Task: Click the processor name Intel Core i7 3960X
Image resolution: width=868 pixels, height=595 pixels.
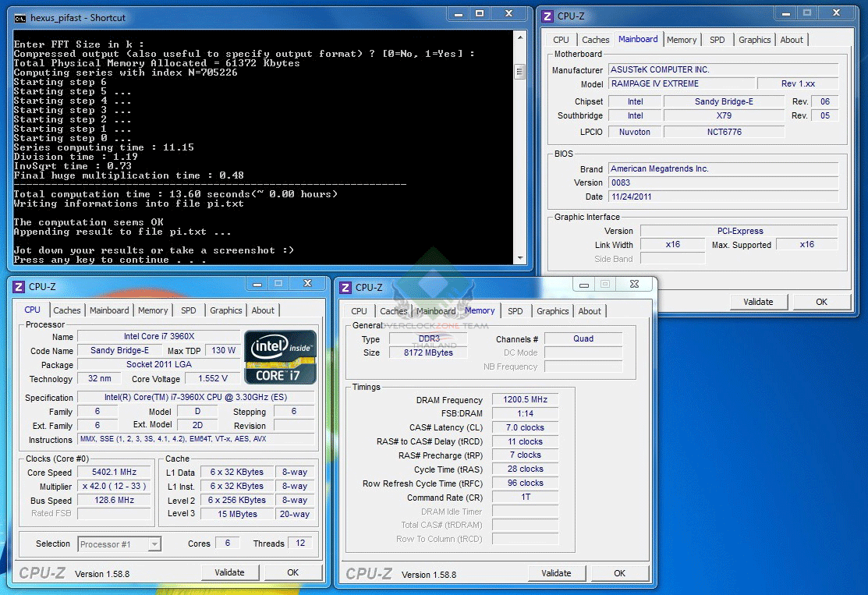Action: [x=159, y=337]
